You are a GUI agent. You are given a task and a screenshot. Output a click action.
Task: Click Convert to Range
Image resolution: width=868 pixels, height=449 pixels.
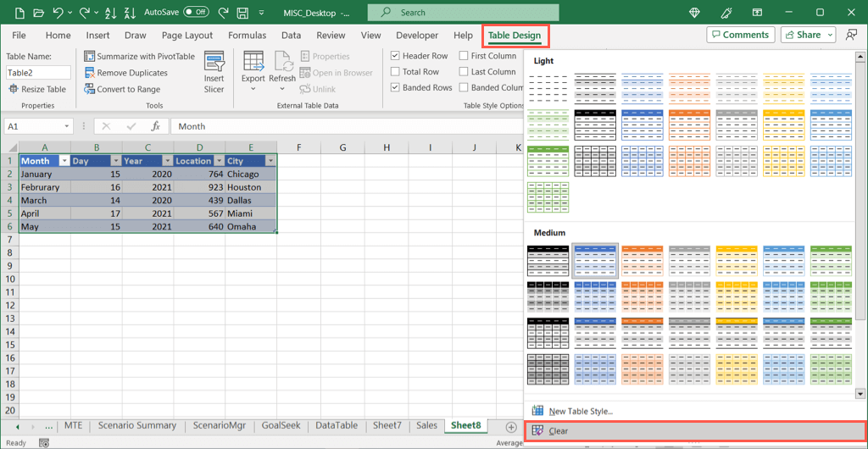(121, 89)
